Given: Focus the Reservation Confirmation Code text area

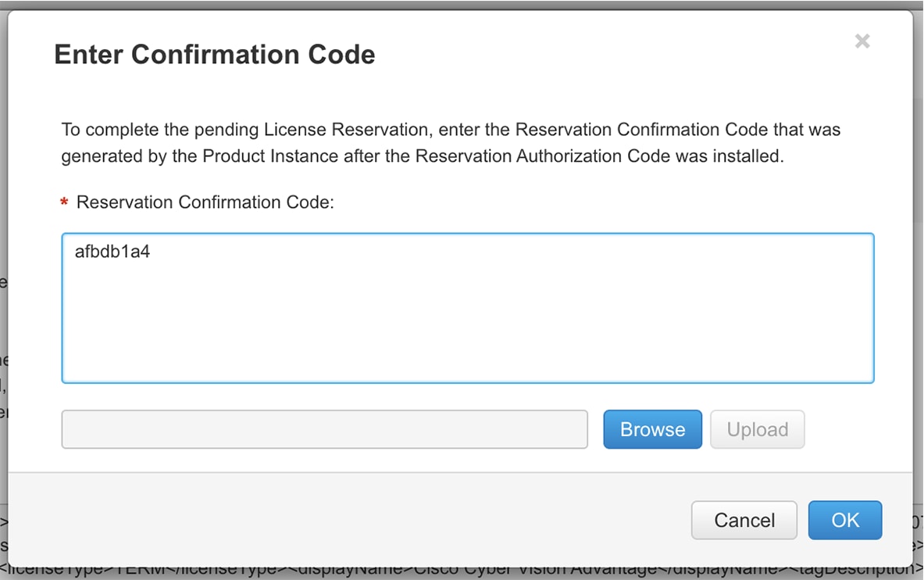Looking at the screenshot, I should pyautogui.click(x=467, y=328).
